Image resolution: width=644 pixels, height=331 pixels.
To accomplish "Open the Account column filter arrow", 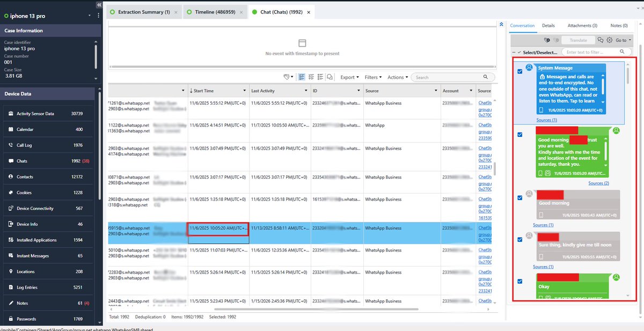I will (x=471, y=91).
